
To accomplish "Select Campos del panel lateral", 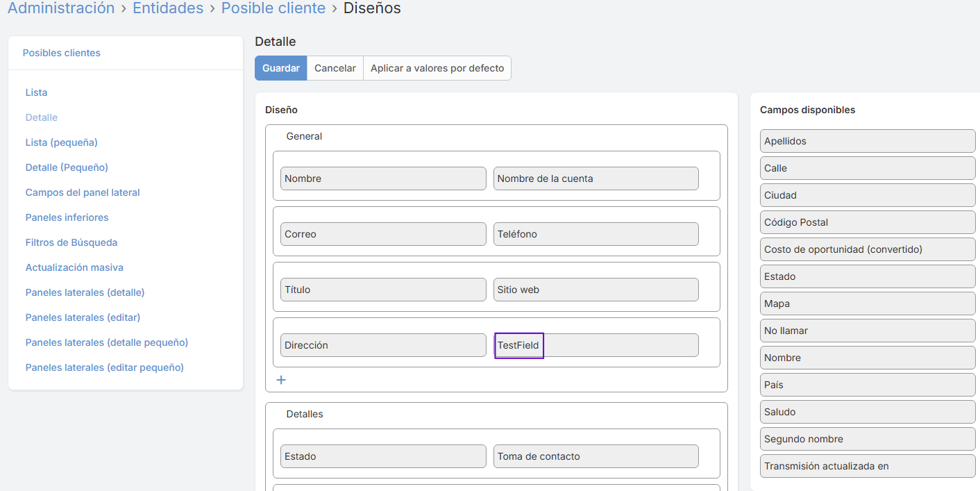I will coord(83,192).
